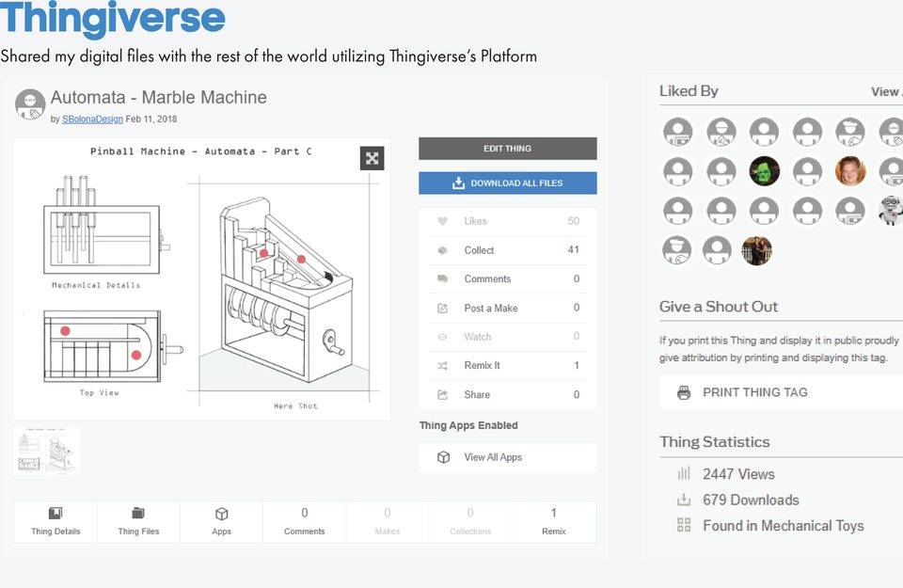This screenshot has height=588, width=903.
Task: Open the SBolonaDesign author link
Action: [x=92, y=119]
